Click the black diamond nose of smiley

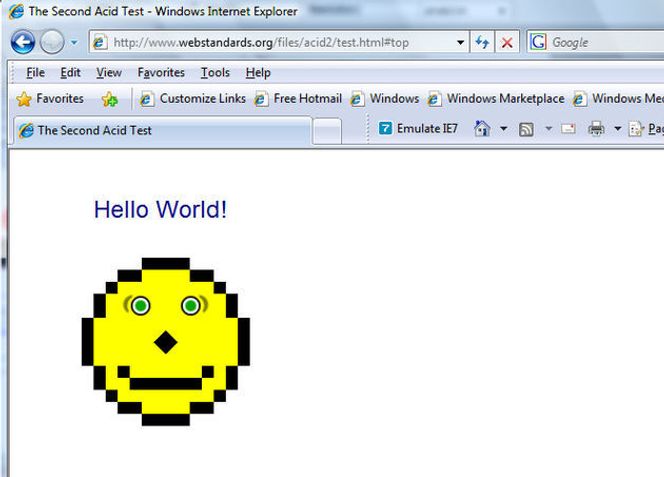(x=166, y=342)
